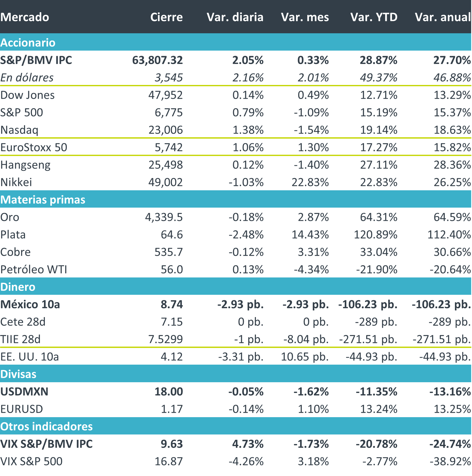Click the México 10a row label

pos(30,304)
